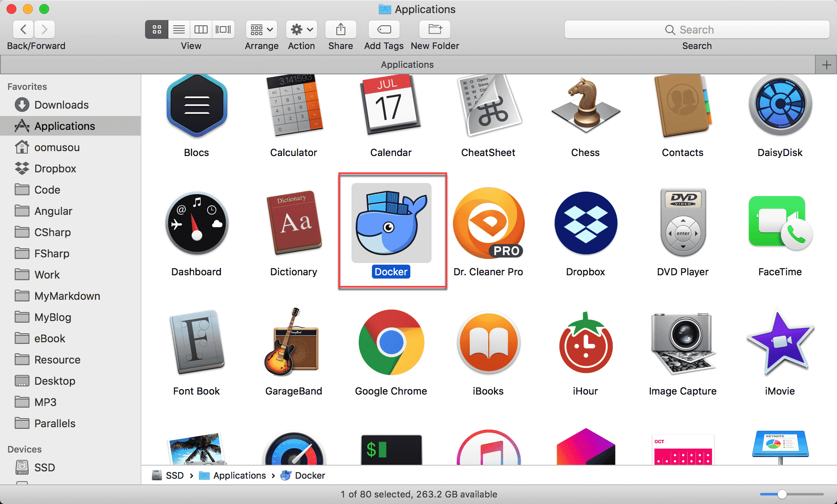Switch to icon view
Screen dimensions: 837x504
pos(157,29)
